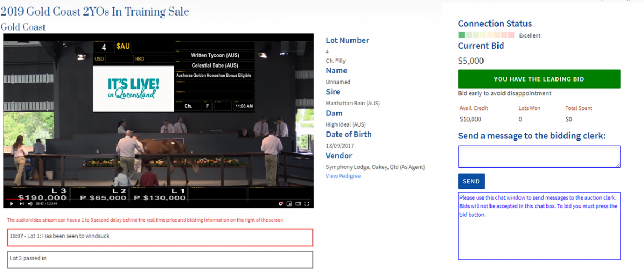The image size is (644, 272).
Task: Open video settings gear icon
Action: [281, 204]
